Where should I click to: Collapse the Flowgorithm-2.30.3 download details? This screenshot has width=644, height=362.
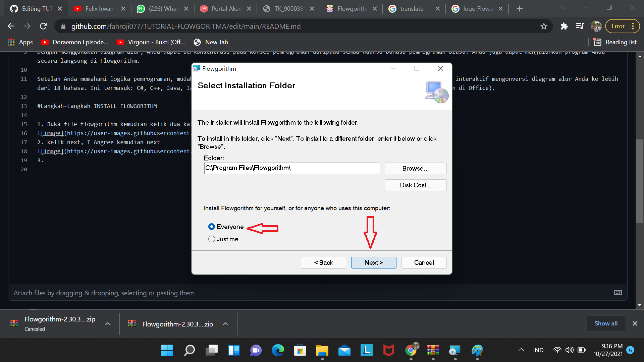108,324
